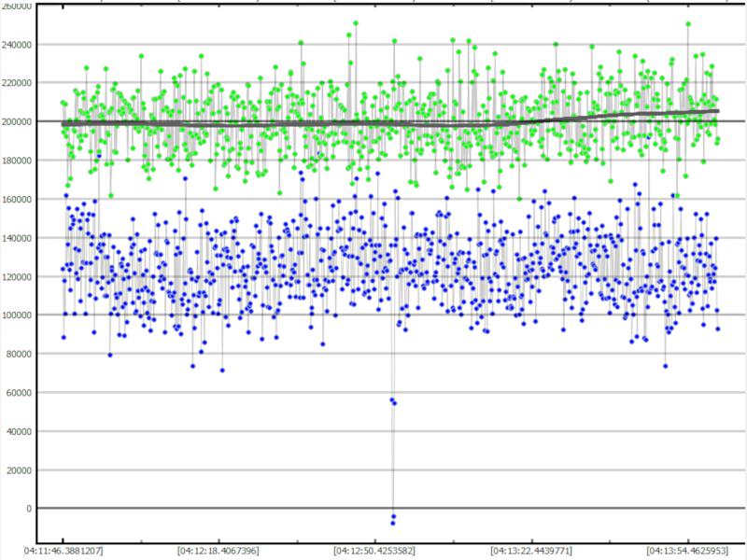Click the 240000 y-axis label

coord(16,44)
